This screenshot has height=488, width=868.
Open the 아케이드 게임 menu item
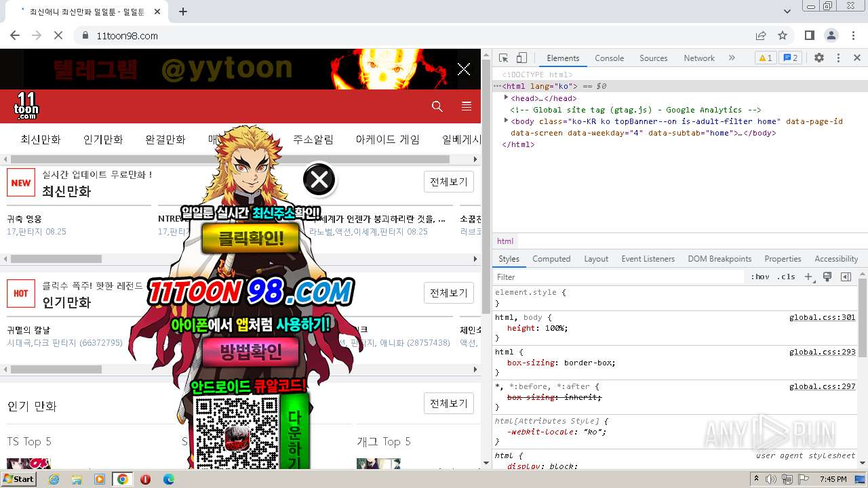388,140
